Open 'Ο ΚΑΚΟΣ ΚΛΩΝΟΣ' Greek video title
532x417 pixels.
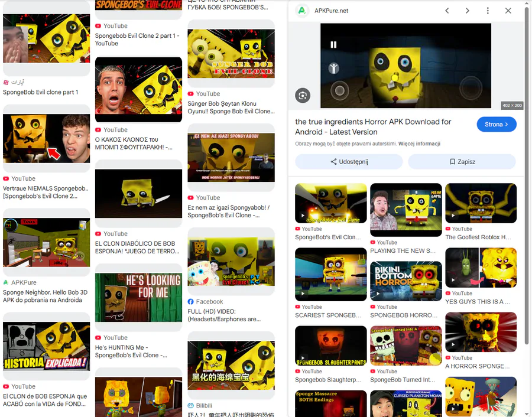point(134,144)
